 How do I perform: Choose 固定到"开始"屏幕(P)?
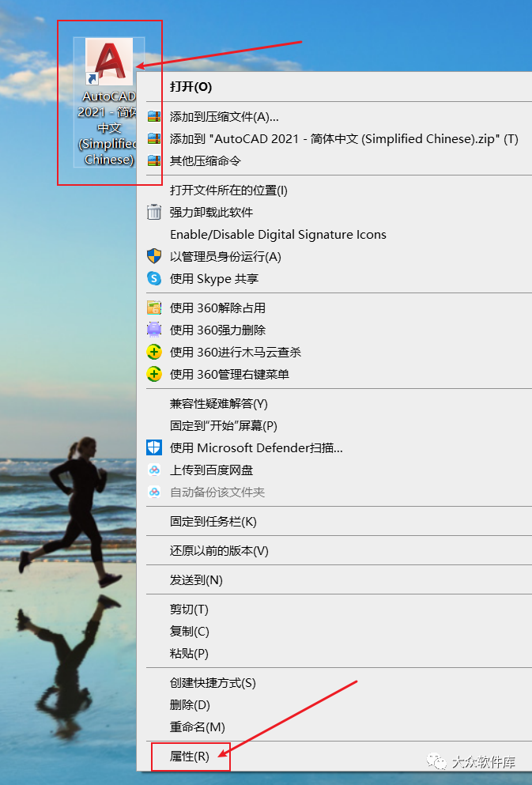[223, 425]
